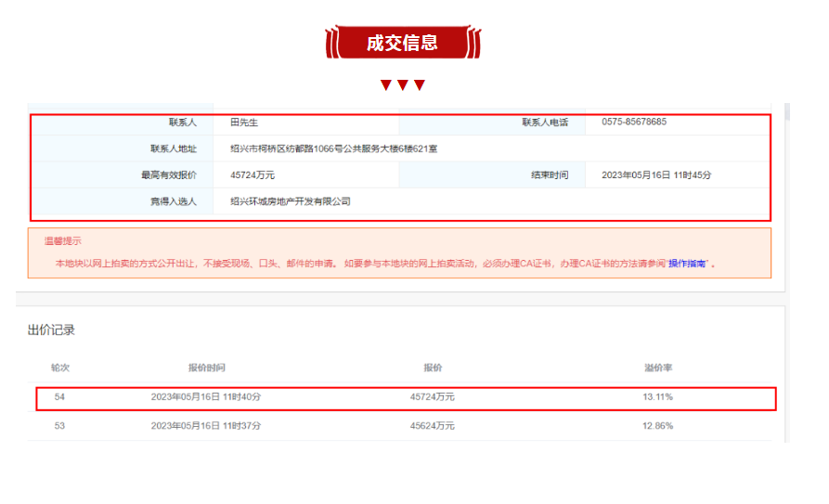Click winner 绍兴环城房地产开发有限公司
The height and width of the screenshot is (504, 829).
tap(291, 201)
